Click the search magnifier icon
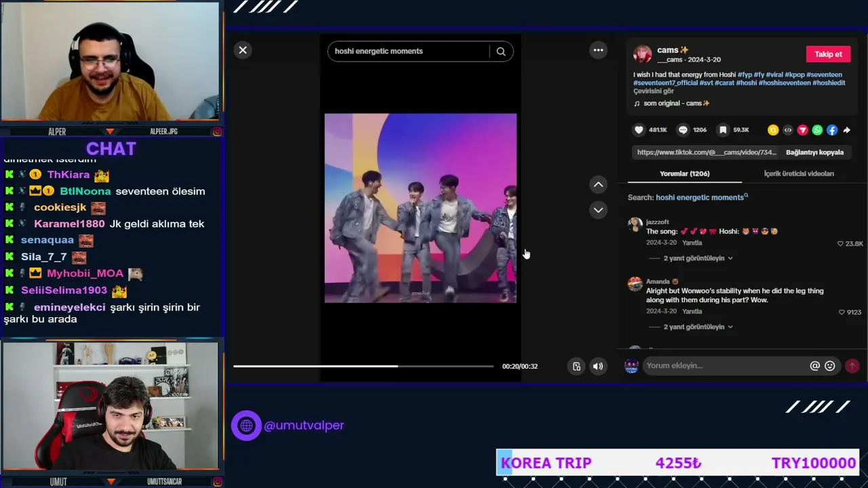 click(500, 52)
